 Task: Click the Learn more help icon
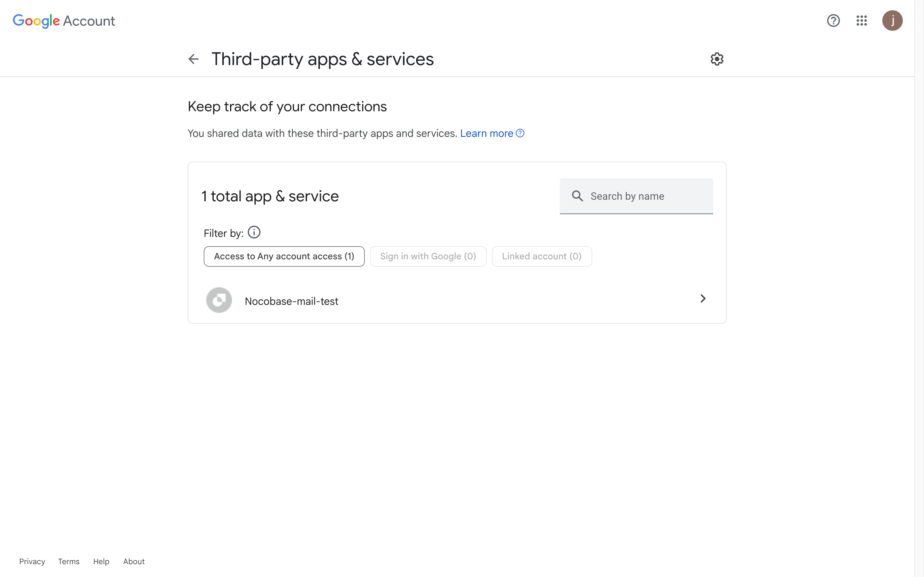520,133
